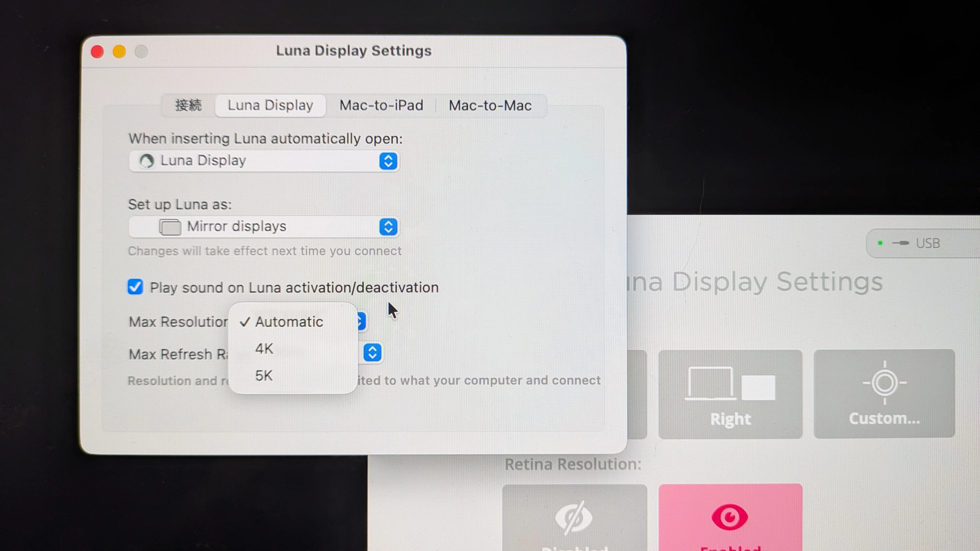Click the Retina Resolution heading in background window
This screenshot has width=980, height=551.
coord(573,464)
